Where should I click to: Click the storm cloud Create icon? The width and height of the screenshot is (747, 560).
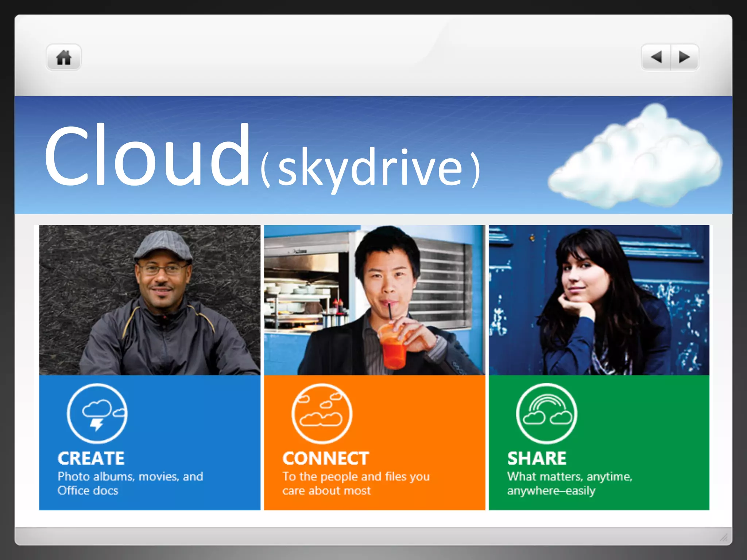tap(97, 413)
